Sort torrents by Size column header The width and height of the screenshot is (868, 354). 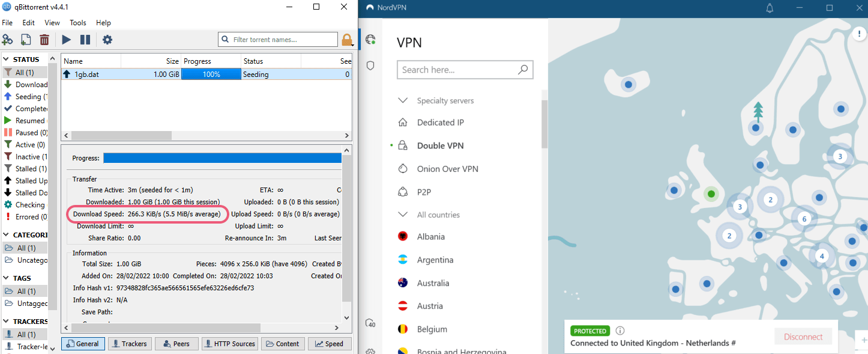pyautogui.click(x=151, y=61)
